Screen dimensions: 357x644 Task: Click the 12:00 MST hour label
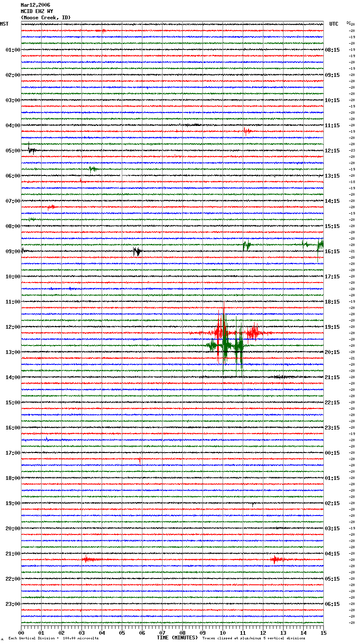coord(13,327)
